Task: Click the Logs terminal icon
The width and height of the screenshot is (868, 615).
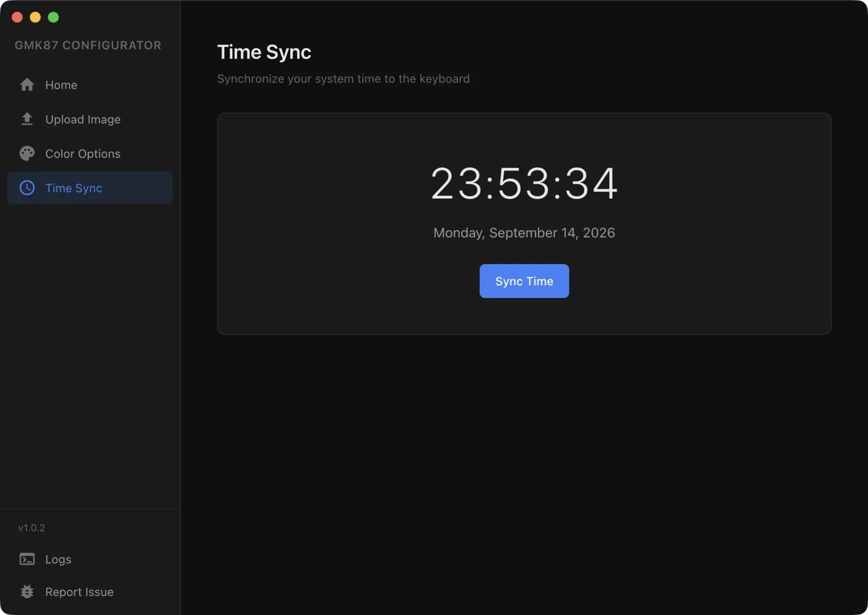Action: click(27, 559)
